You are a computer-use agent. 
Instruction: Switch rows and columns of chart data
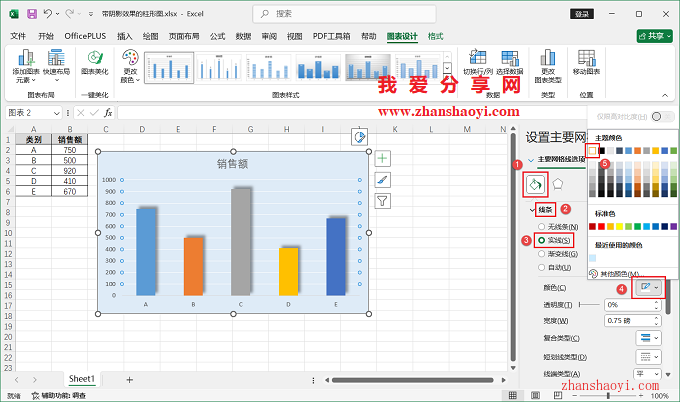478,62
